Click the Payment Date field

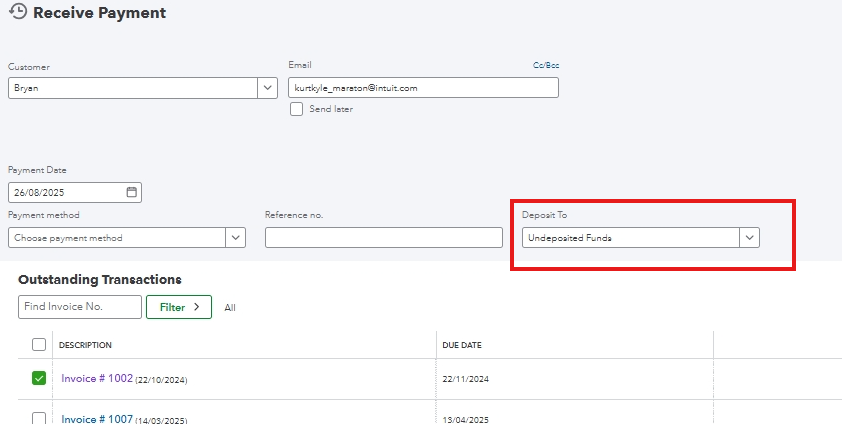pyautogui.click(x=65, y=192)
